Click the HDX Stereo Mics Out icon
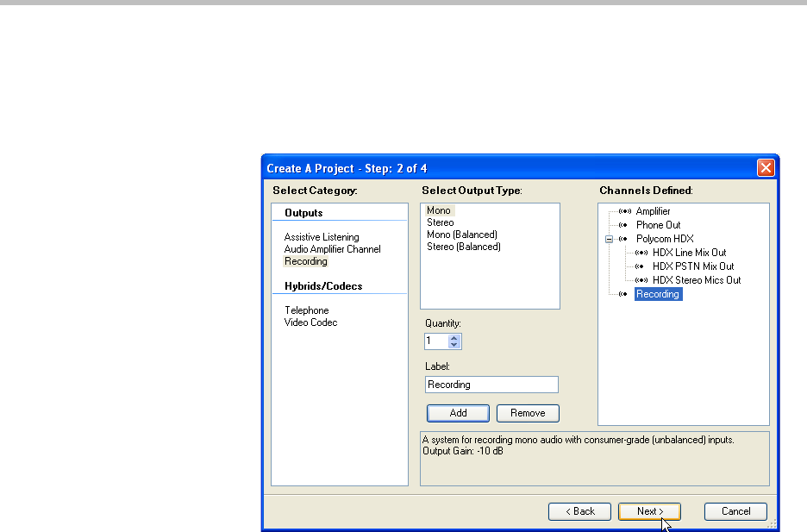 point(641,280)
